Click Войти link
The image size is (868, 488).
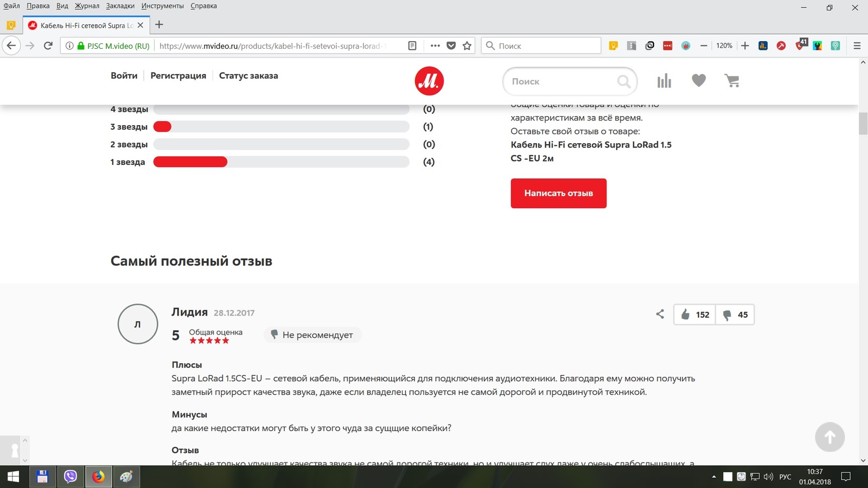pos(124,76)
